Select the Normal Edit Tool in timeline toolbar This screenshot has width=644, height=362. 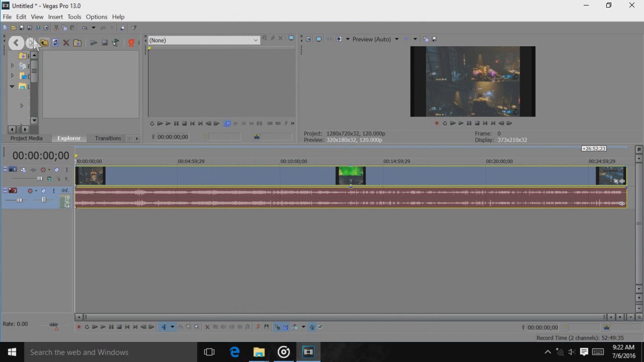(164, 327)
